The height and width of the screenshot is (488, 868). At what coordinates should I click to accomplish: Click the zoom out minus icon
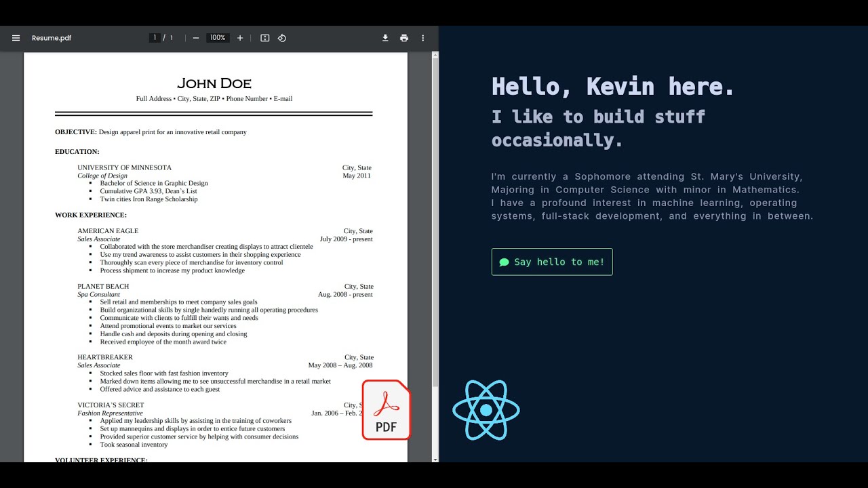pyautogui.click(x=196, y=38)
